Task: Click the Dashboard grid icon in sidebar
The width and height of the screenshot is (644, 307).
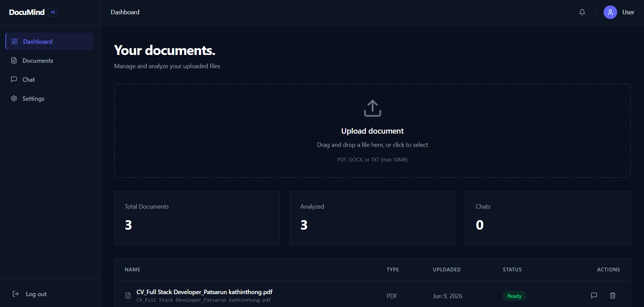Action: pos(15,41)
